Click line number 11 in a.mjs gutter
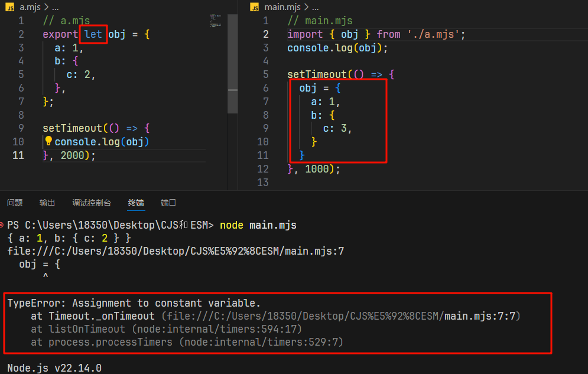This screenshot has height=374, width=588. 18,155
